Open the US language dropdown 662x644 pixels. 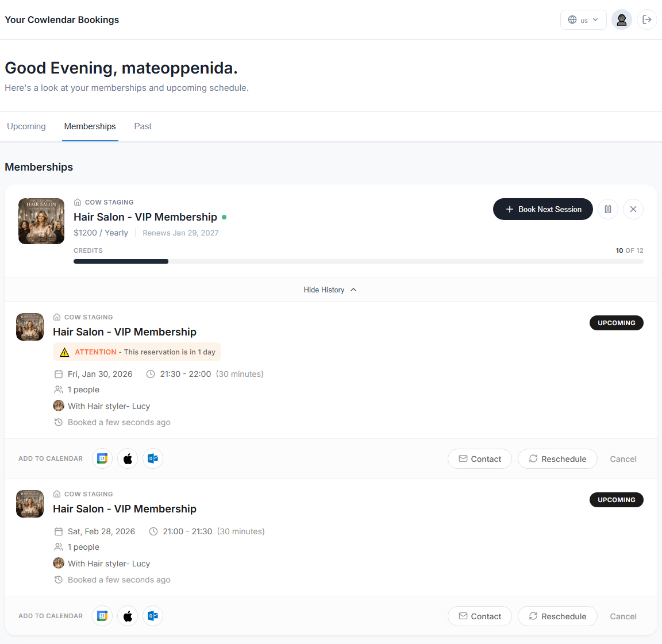coord(583,20)
